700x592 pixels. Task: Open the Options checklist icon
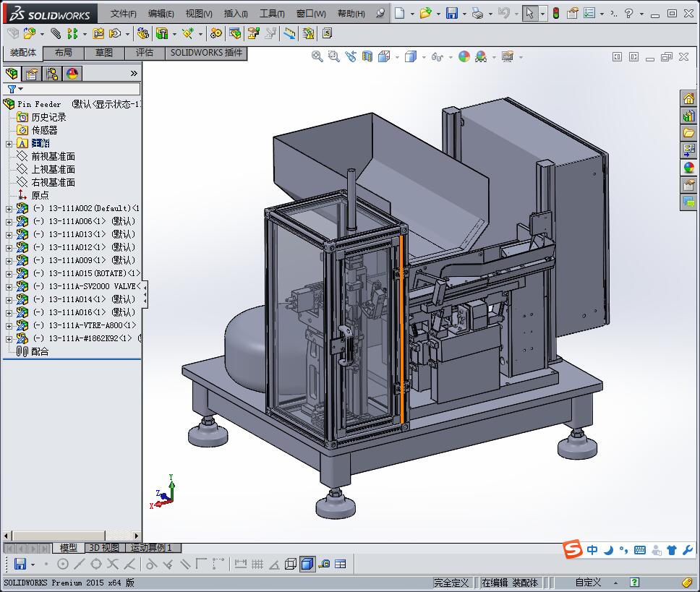click(x=589, y=13)
